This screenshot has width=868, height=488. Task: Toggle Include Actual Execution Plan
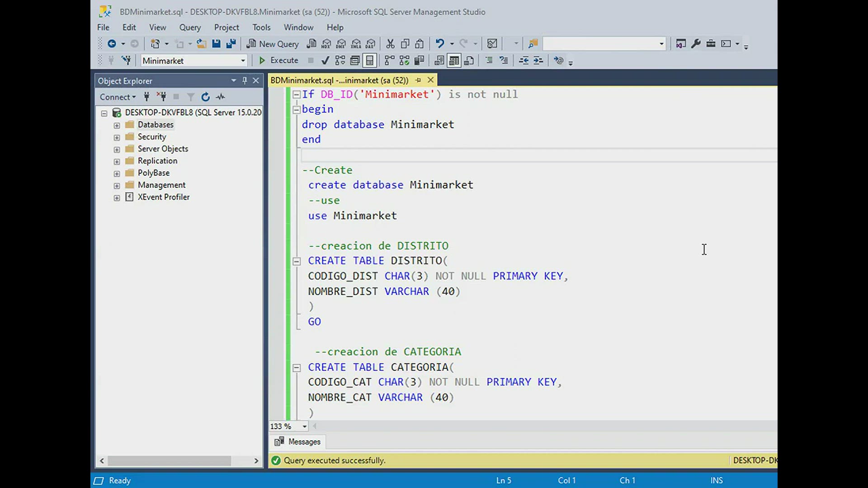coord(390,61)
